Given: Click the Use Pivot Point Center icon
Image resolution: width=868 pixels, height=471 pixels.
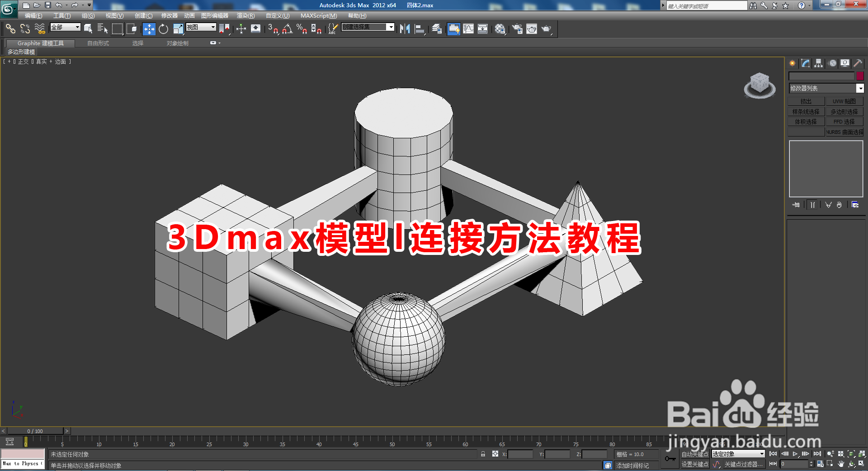Looking at the screenshot, I should [x=224, y=29].
